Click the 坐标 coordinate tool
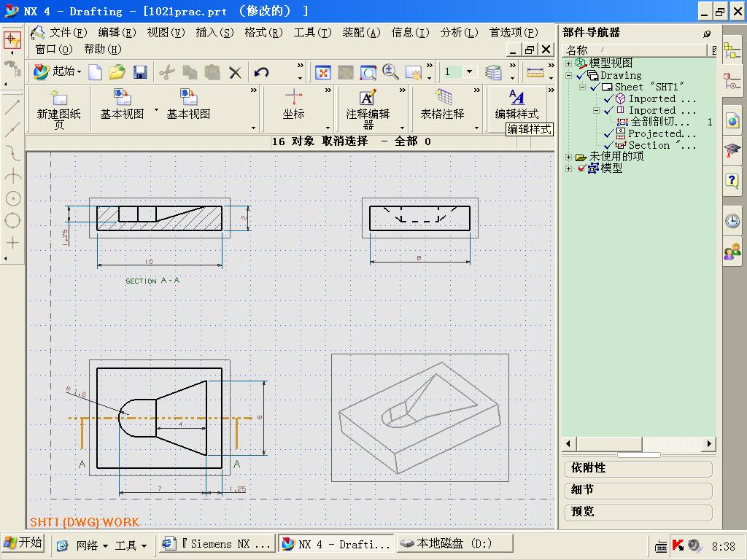The width and height of the screenshot is (747, 560). (x=293, y=105)
